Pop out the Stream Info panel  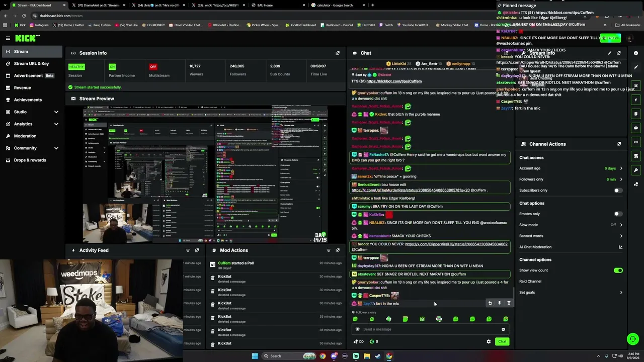[619, 53]
